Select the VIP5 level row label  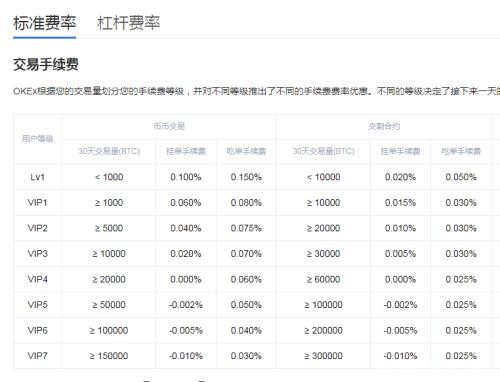click(x=37, y=305)
